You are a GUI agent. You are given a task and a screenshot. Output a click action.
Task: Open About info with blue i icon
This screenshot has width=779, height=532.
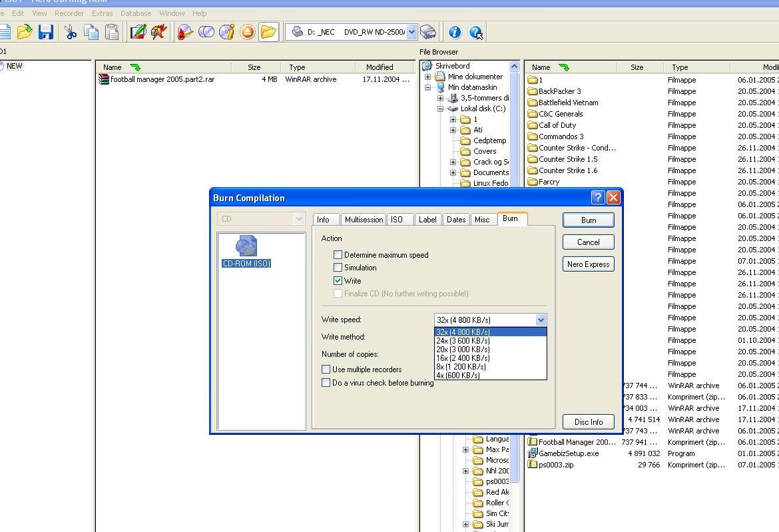point(454,32)
